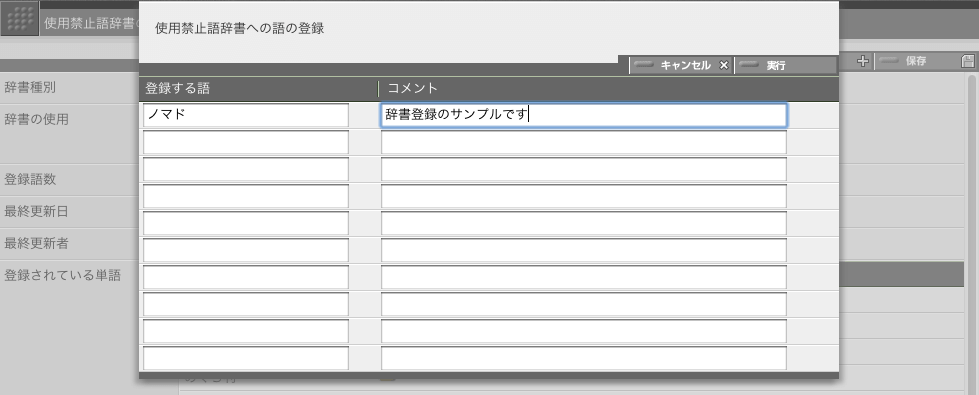Image resolution: width=979 pixels, height=395 pixels.
Task: Click the 実行 button to register
Action: point(785,65)
